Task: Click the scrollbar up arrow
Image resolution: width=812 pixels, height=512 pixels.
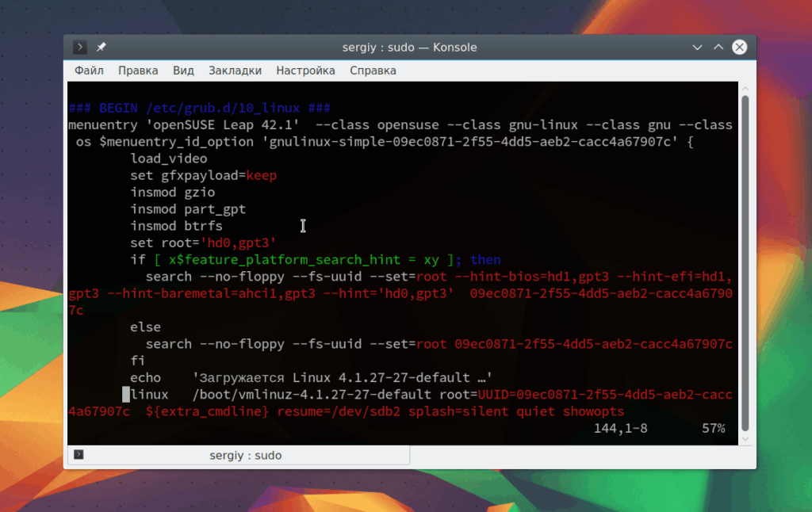Action: click(745, 89)
